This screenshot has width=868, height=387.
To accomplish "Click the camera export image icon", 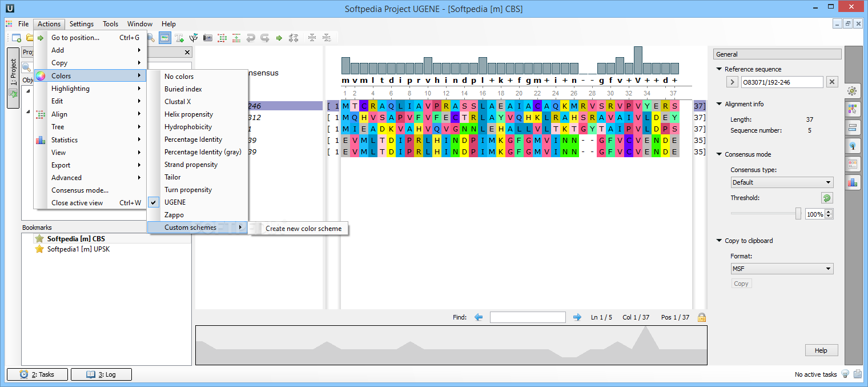I will click(x=208, y=38).
